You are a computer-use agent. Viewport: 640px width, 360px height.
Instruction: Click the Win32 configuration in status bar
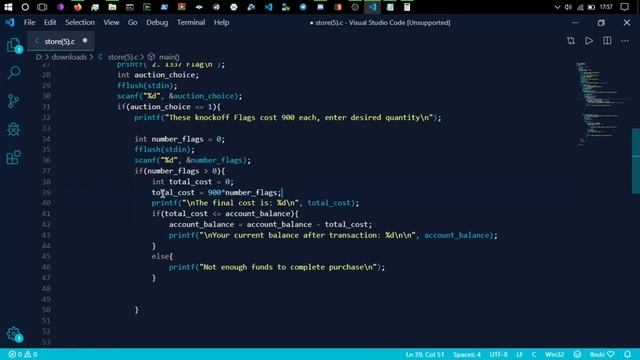pos(554,354)
